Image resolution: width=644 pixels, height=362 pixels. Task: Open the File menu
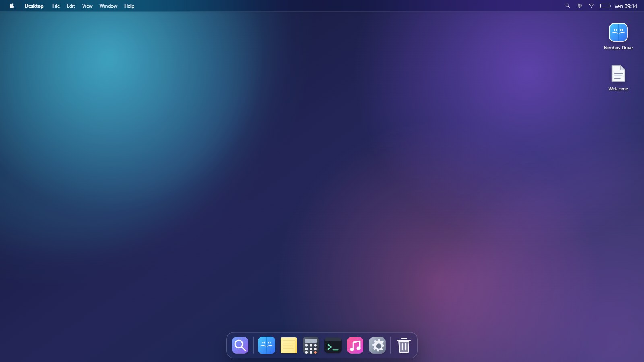coord(56,6)
